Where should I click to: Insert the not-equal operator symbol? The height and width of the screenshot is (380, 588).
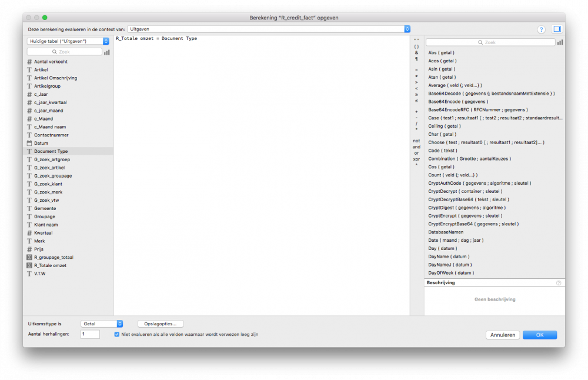coord(416,76)
